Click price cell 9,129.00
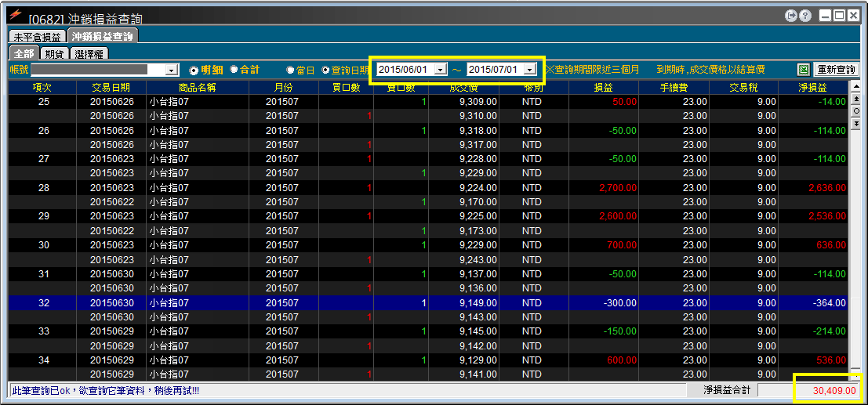 coord(478,360)
